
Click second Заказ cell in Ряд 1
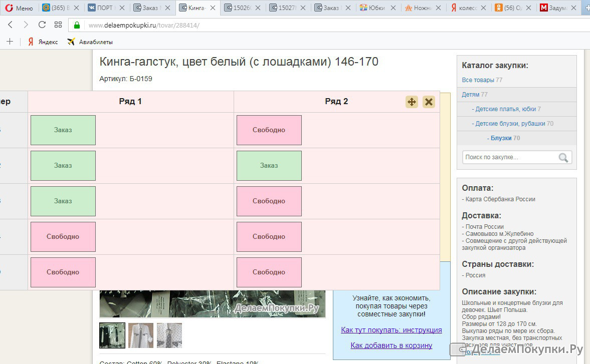pos(63,166)
